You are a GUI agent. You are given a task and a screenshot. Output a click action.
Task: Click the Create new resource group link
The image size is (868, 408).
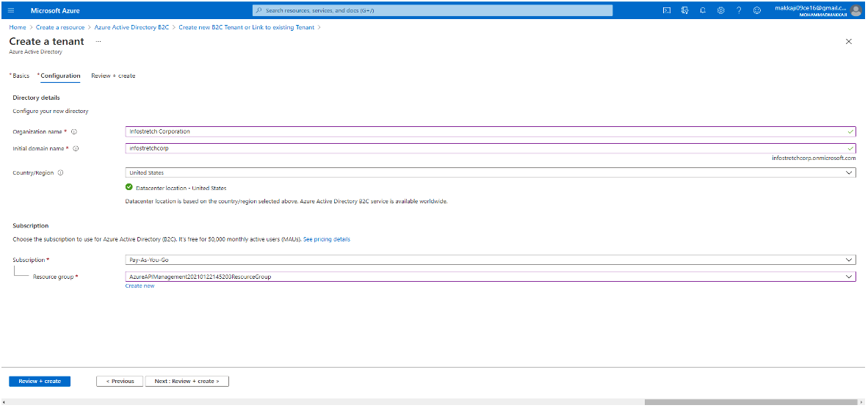[140, 286]
